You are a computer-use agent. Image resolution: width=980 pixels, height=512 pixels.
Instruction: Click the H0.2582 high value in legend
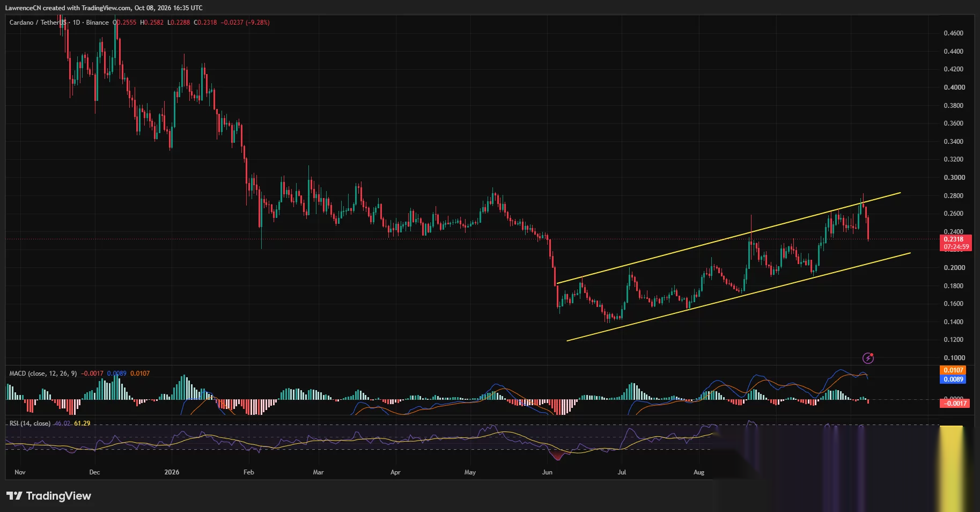click(x=152, y=23)
